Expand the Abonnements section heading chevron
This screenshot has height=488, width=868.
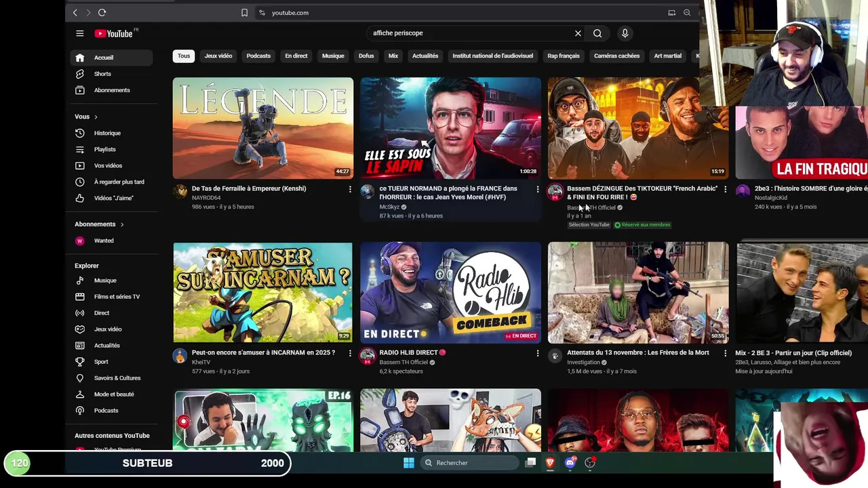tap(122, 224)
